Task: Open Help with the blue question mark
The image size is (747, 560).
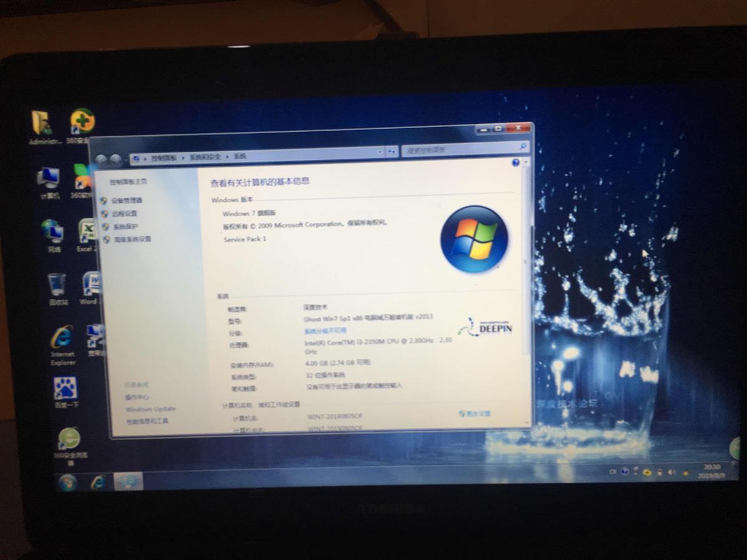Action: tap(515, 162)
